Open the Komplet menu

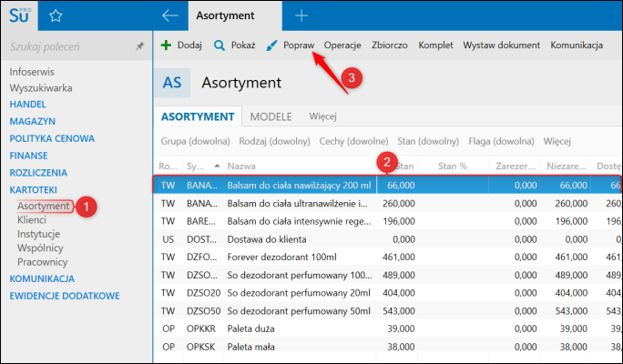(x=435, y=45)
